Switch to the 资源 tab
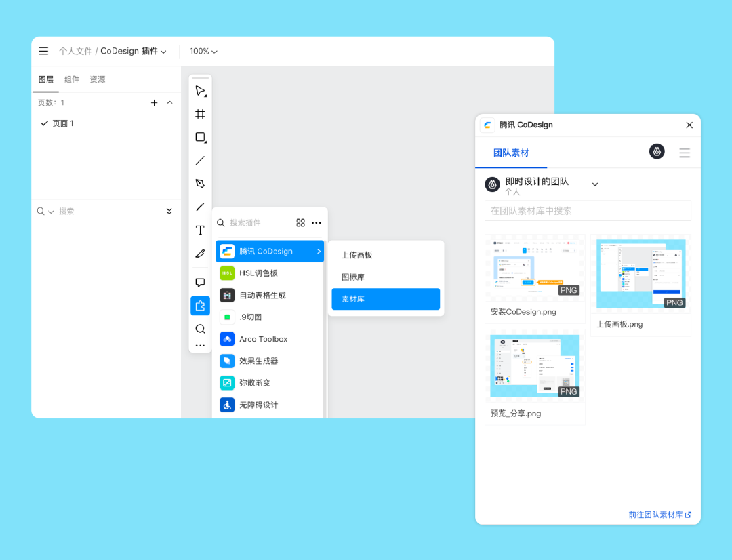This screenshot has width=732, height=560. pyautogui.click(x=98, y=79)
